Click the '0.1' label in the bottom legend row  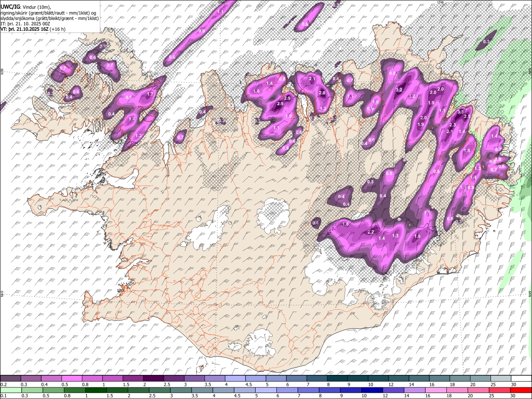[4, 396]
